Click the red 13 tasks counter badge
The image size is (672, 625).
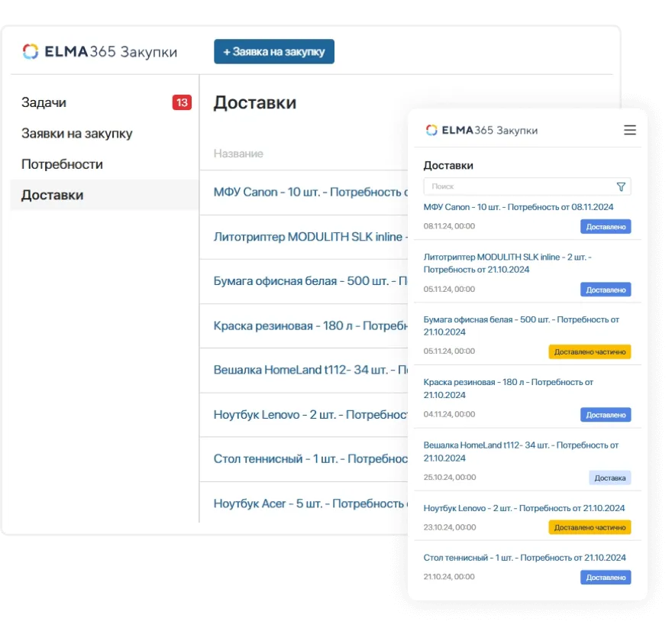tap(182, 102)
